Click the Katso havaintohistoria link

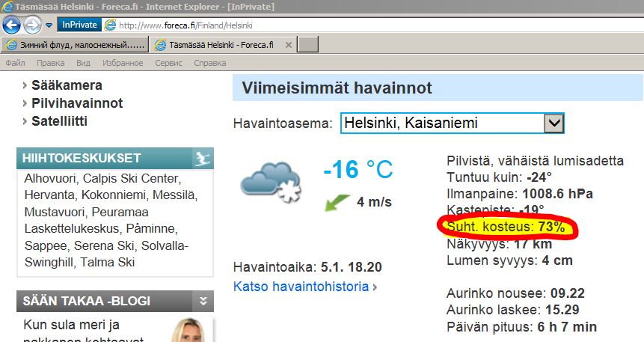point(301,286)
